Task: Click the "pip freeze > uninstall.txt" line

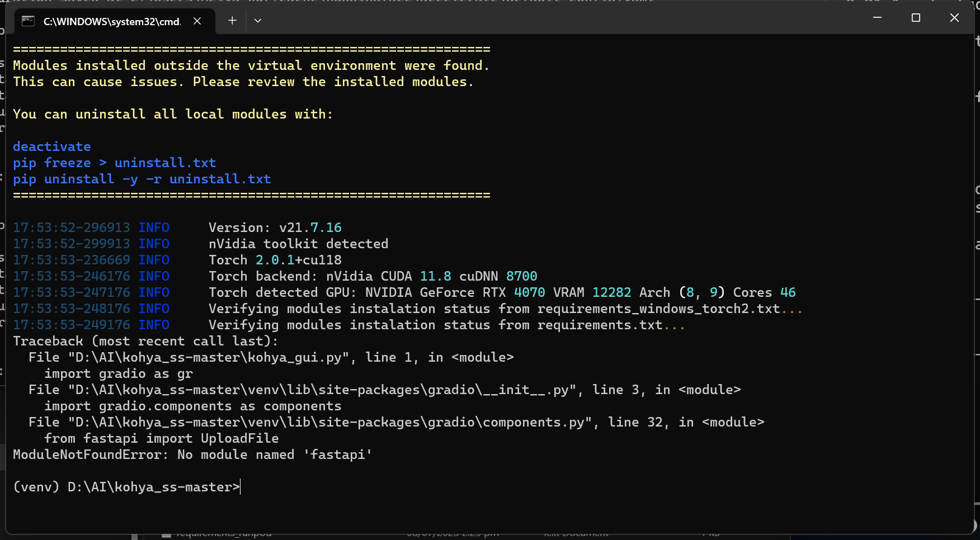Action: [x=115, y=163]
